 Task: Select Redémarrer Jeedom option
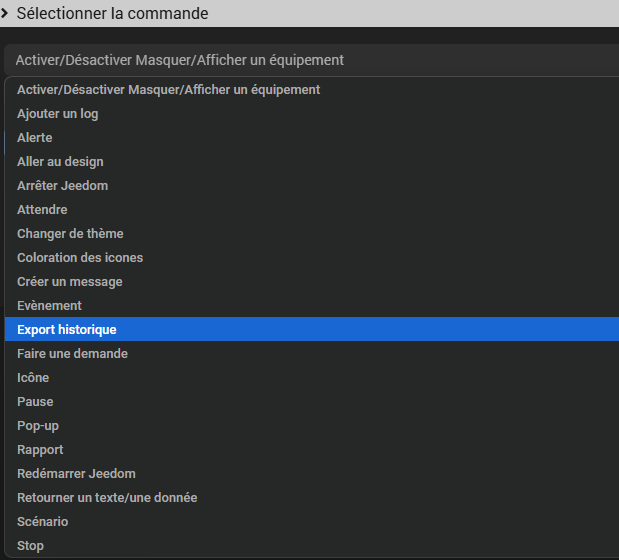coord(312,474)
